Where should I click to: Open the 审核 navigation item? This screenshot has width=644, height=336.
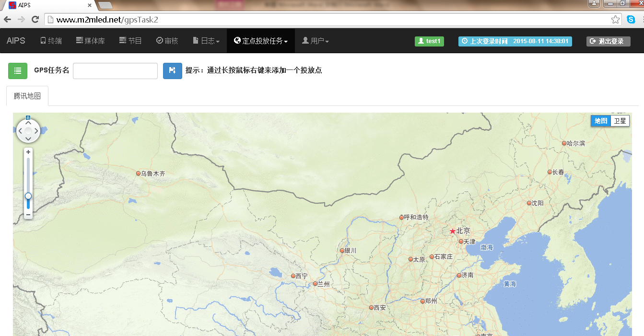point(167,41)
